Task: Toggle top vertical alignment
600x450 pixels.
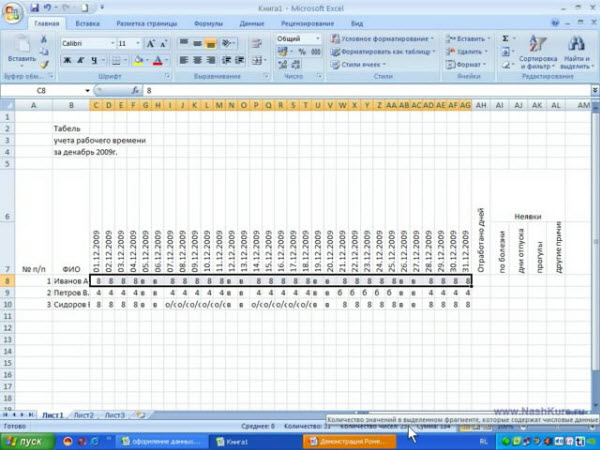Action: point(184,43)
